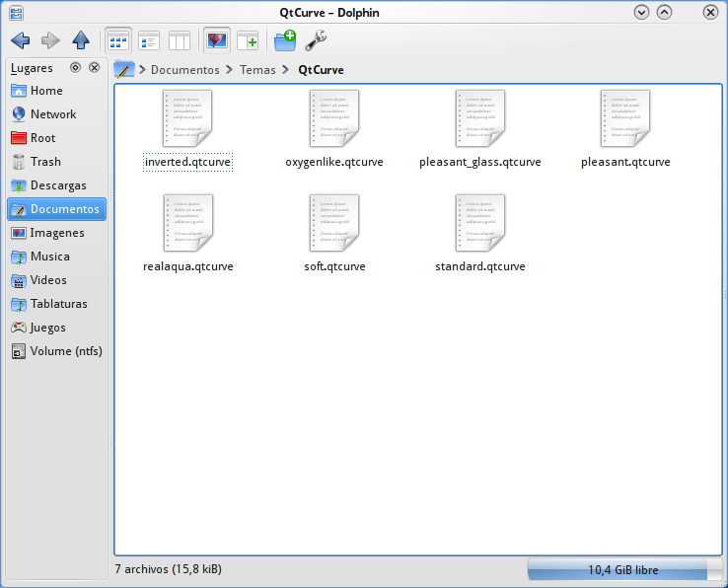Open Home in Places sidebar

[56, 91]
